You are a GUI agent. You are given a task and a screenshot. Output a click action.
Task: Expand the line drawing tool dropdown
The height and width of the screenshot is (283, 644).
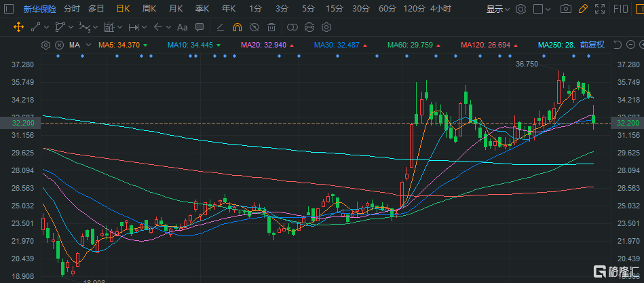point(45,28)
